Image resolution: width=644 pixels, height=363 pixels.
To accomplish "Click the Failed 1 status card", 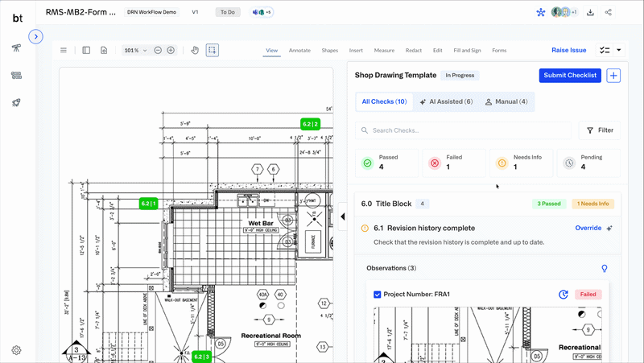I will pyautogui.click(x=454, y=163).
